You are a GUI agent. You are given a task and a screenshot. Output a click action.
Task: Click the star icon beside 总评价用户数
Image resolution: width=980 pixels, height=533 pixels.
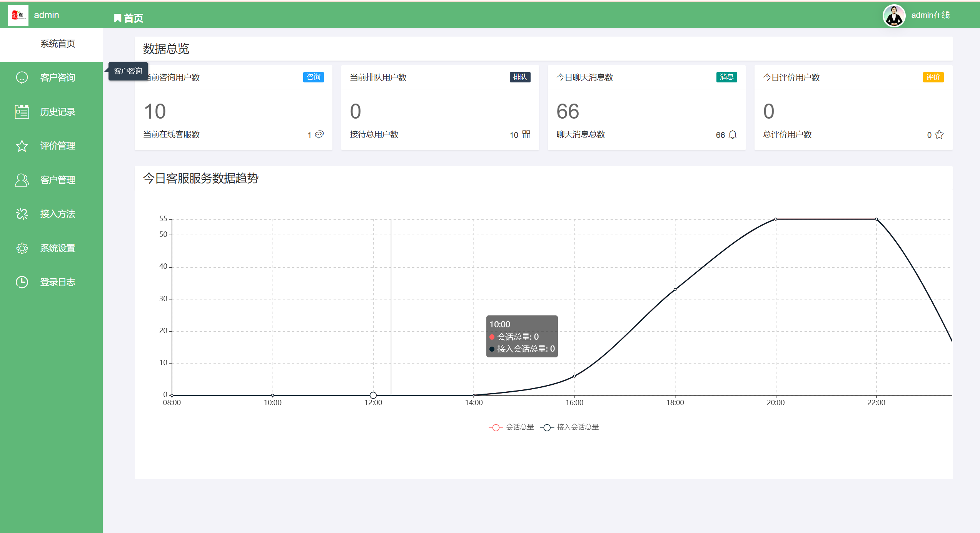point(939,134)
